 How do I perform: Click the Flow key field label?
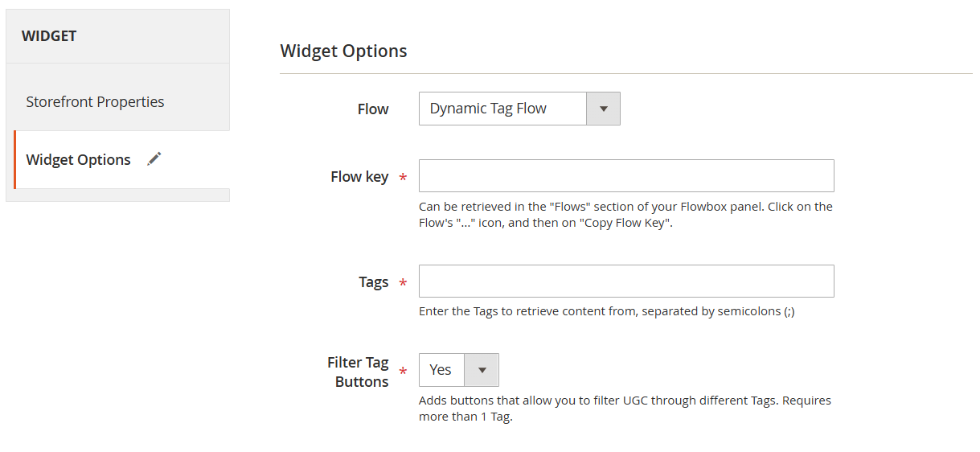[359, 177]
